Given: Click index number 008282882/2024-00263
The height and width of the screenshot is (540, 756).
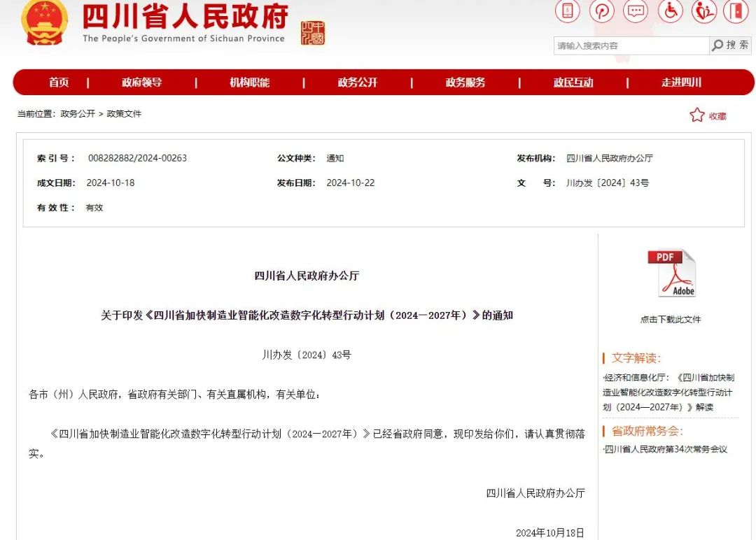Looking at the screenshot, I should click(x=137, y=158).
